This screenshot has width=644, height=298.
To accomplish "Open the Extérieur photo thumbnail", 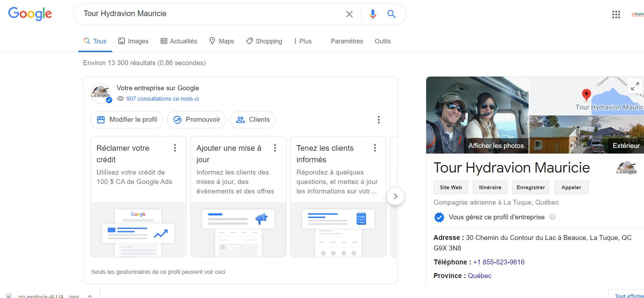I will pos(587,135).
